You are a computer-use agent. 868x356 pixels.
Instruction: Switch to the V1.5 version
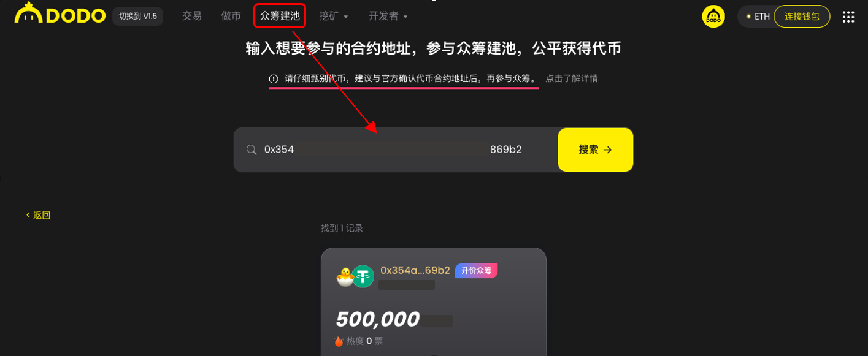click(x=137, y=16)
